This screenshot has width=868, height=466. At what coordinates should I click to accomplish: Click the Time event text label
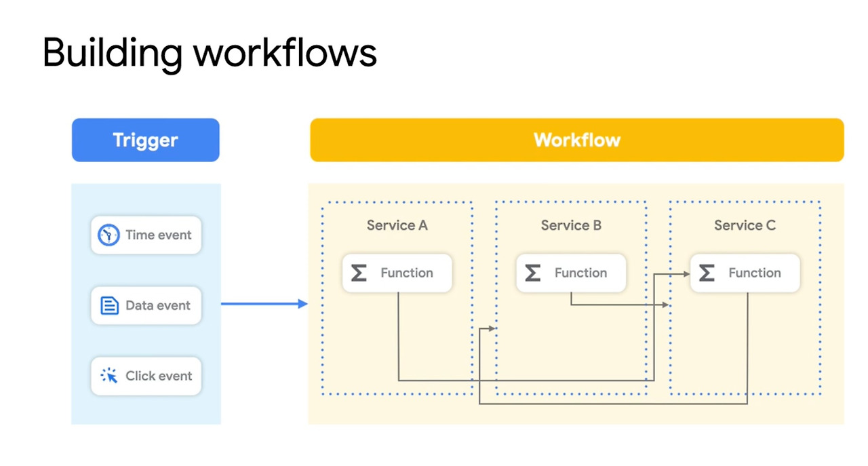click(x=159, y=235)
